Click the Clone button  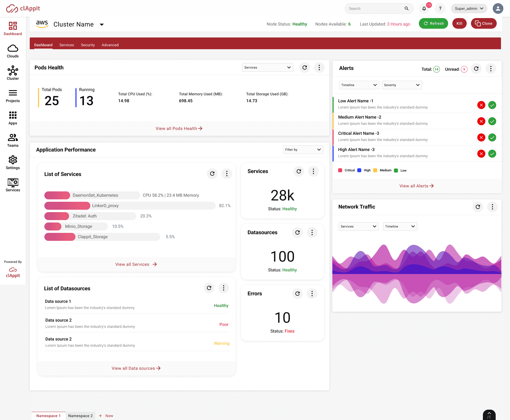484,23
